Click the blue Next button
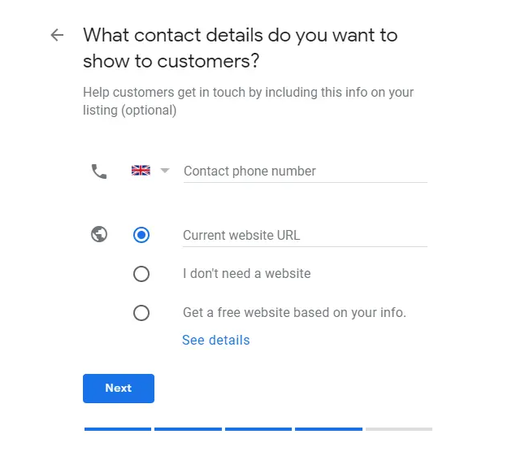 [119, 388]
